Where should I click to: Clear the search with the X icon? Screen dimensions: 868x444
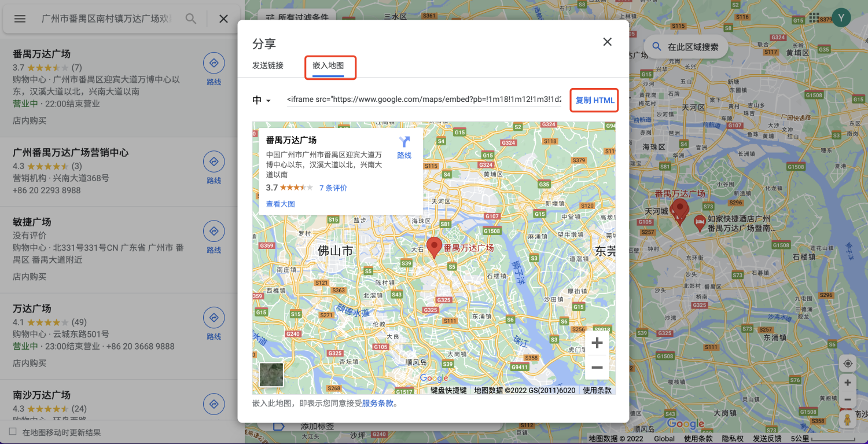(x=223, y=19)
